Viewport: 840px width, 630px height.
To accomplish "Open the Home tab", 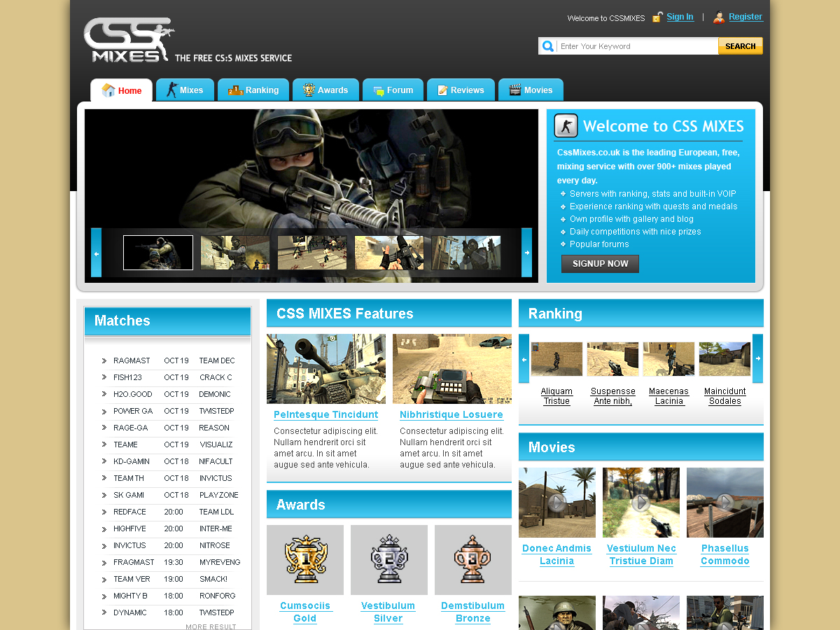I will pos(122,90).
